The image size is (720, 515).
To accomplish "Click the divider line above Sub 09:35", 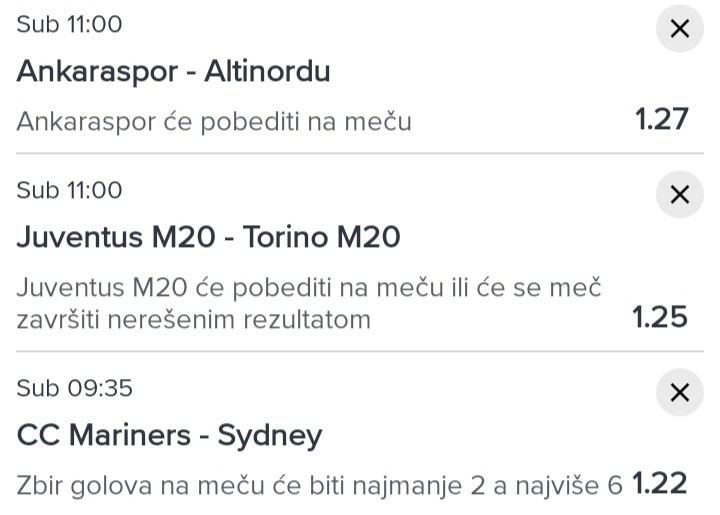I will click(360, 352).
